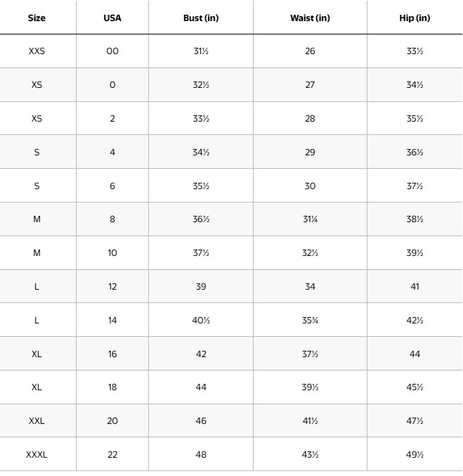This screenshot has height=476, width=463.
Task: Select the Bust (in) column header
Action: point(201,18)
